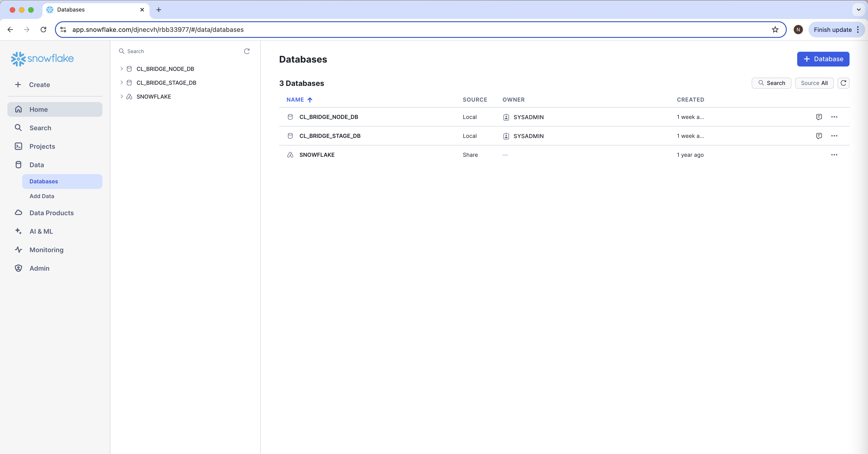Viewport: 868px width, 454px height.
Task: Open Data Products in the sidebar
Action: pyautogui.click(x=51, y=213)
